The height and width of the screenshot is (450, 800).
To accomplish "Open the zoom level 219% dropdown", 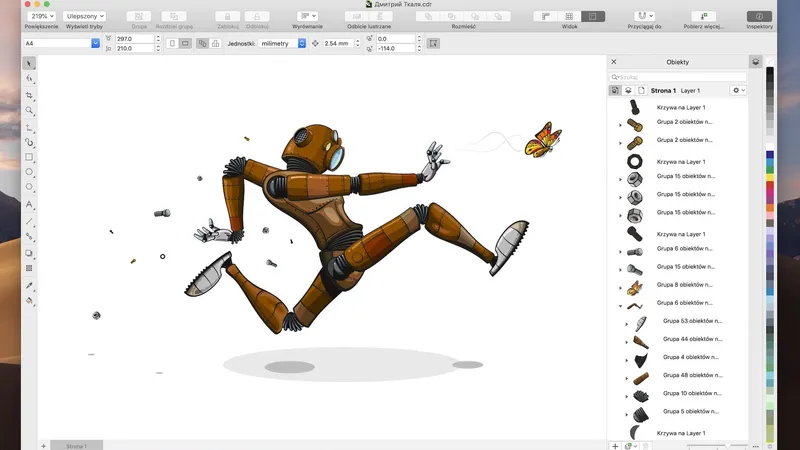I will click(x=43, y=16).
